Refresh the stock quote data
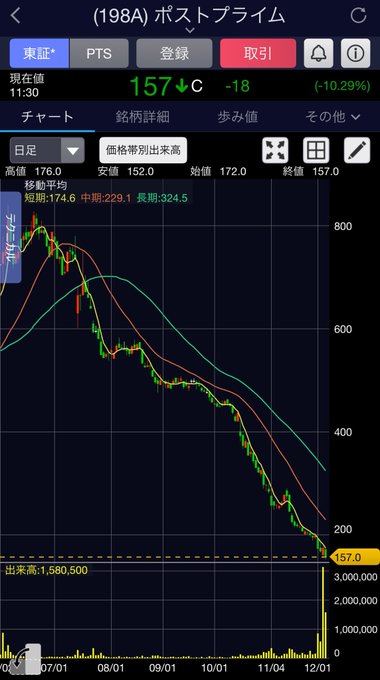This screenshot has height=680, width=380. coord(358,16)
